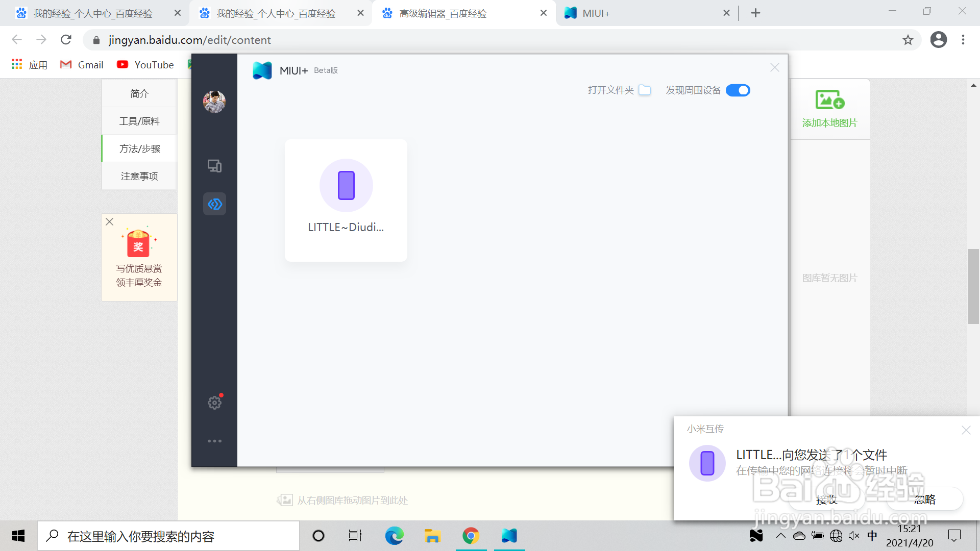This screenshot has width=980, height=551.
Task: Click the muted volume tray icon
Action: pos(853,536)
